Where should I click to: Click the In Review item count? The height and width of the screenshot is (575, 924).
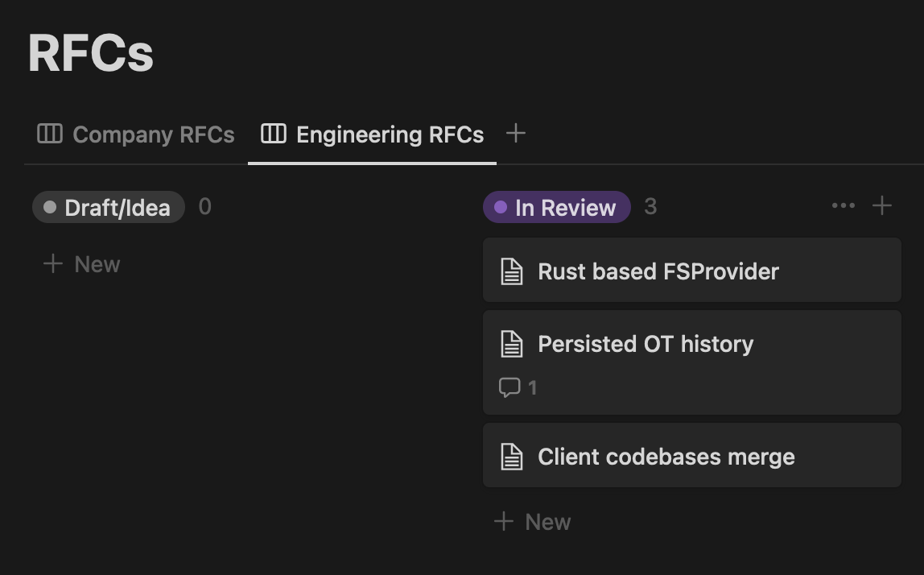point(650,207)
